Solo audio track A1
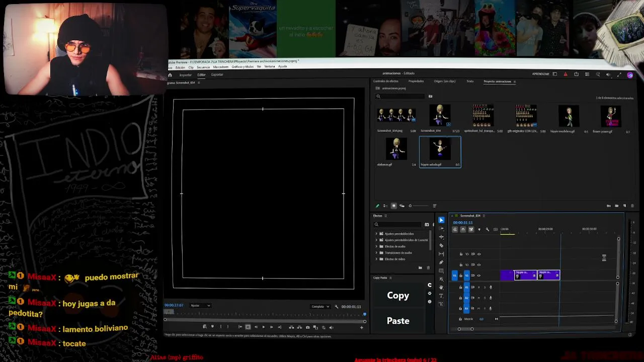The height and width of the screenshot is (362, 644). (x=485, y=287)
